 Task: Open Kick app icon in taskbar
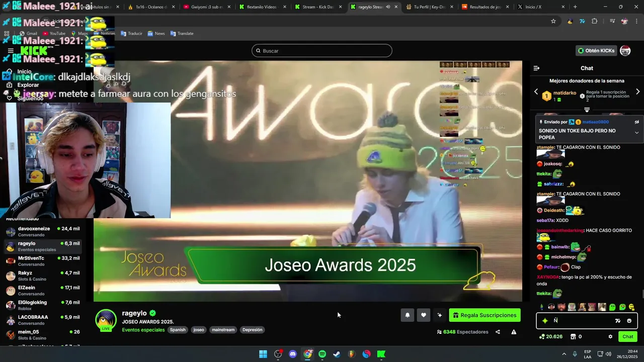381,354
